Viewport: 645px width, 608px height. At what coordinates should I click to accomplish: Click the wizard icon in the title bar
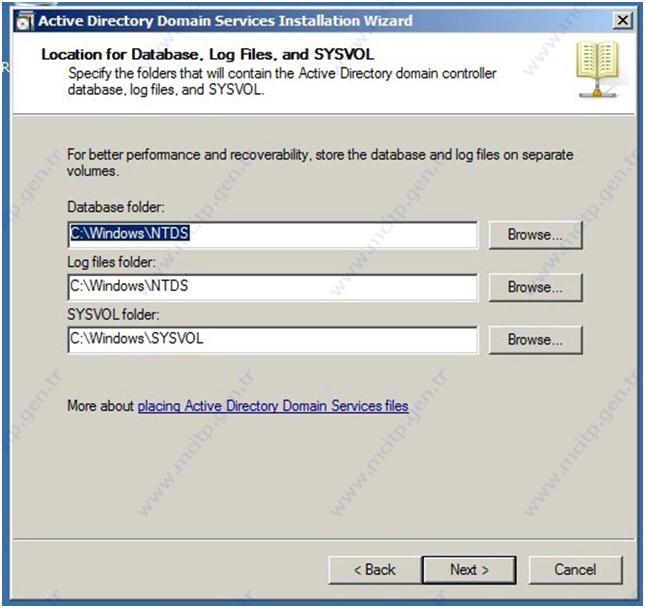(25, 21)
